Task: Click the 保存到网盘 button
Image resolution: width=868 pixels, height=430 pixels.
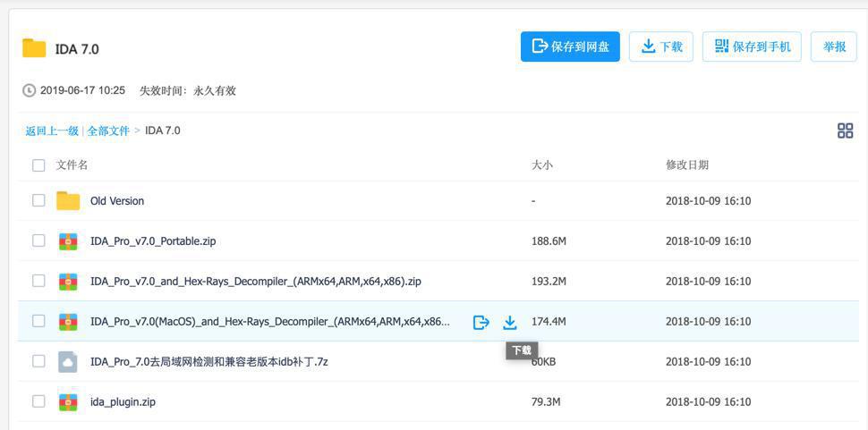Action: coord(570,46)
